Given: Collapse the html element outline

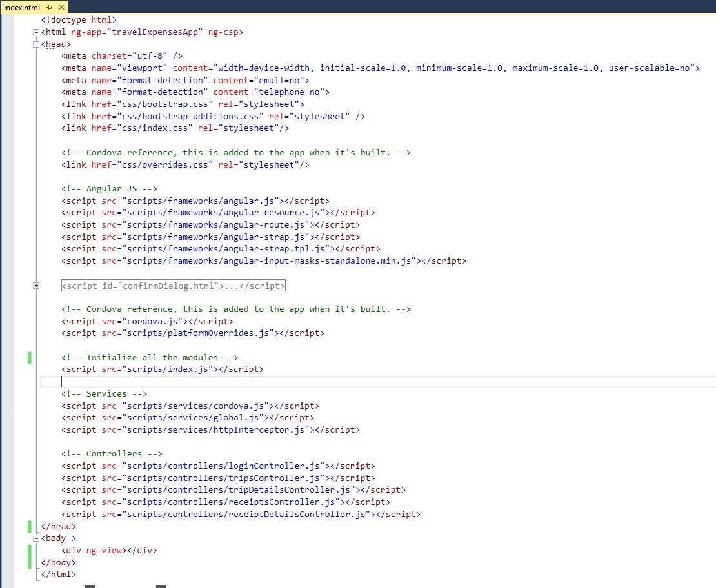Looking at the screenshot, I should [36, 32].
